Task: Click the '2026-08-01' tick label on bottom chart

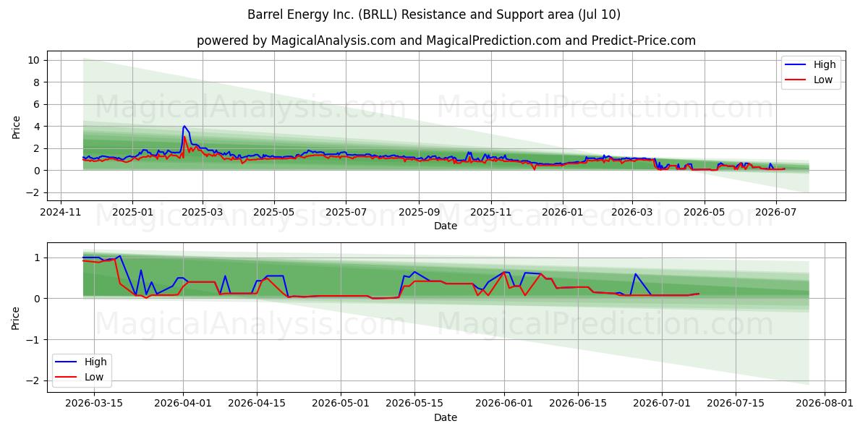Action: 825,404
